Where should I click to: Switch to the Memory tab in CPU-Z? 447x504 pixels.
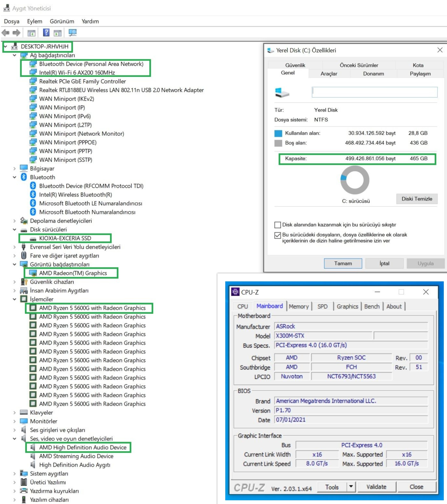(299, 306)
